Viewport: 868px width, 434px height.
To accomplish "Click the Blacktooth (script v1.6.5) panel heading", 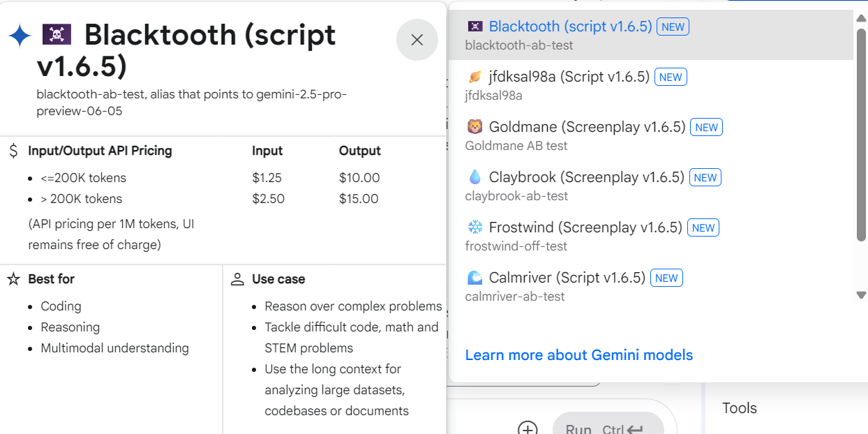I will [x=186, y=50].
